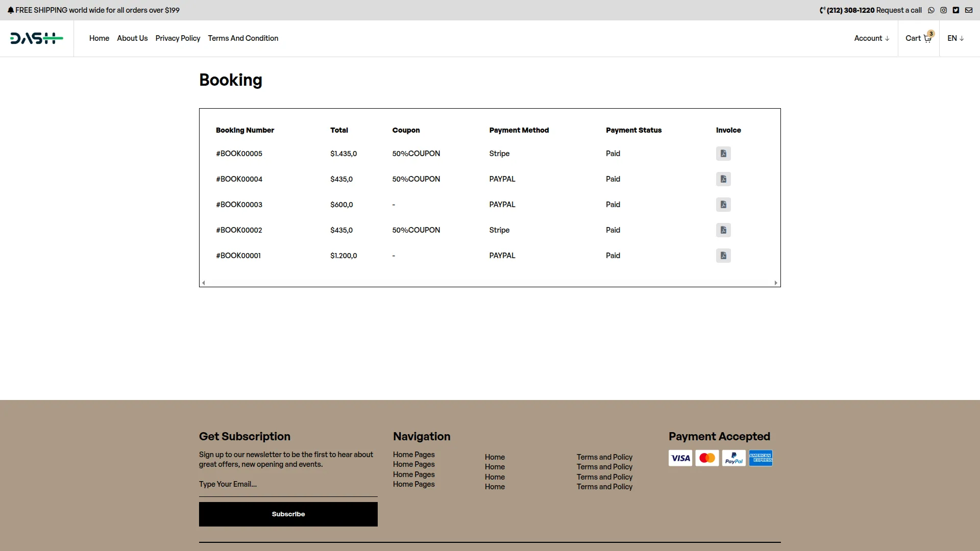Open invoice file for #BOOK00003
980x551 pixels.
723,205
